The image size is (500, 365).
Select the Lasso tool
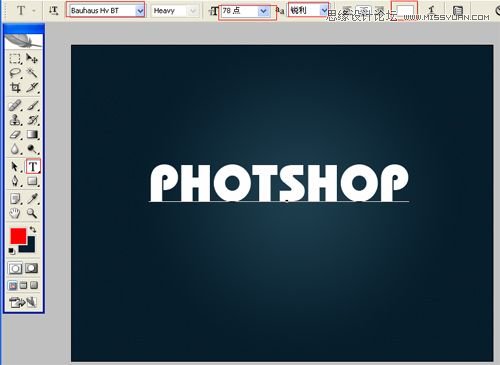[x=15, y=73]
